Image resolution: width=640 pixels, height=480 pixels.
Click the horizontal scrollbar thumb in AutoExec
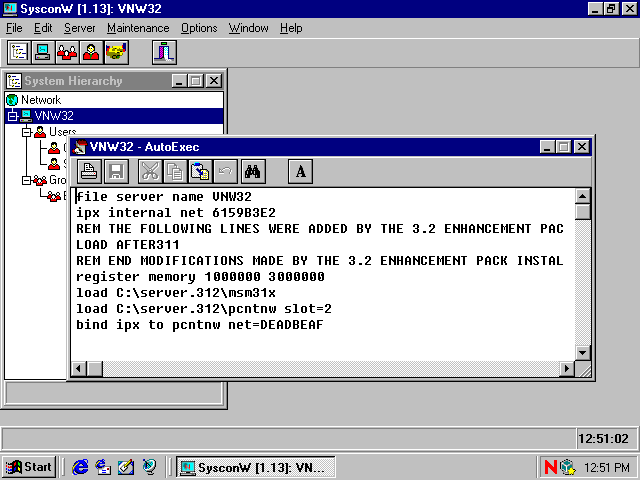pyautogui.click(x=95, y=369)
